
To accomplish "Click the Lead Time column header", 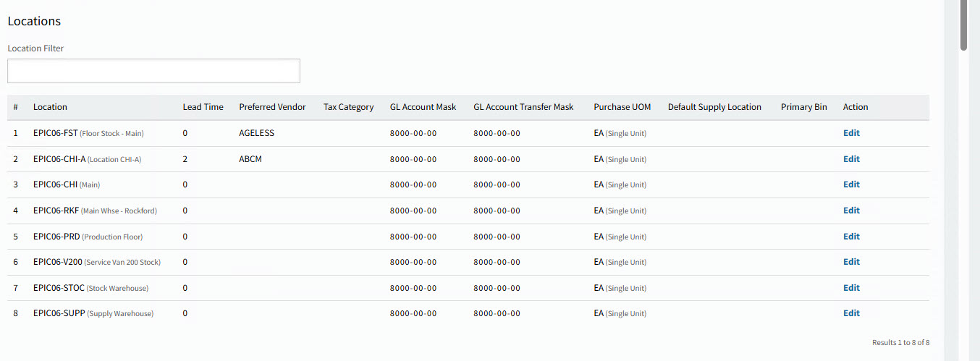I will [203, 107].
